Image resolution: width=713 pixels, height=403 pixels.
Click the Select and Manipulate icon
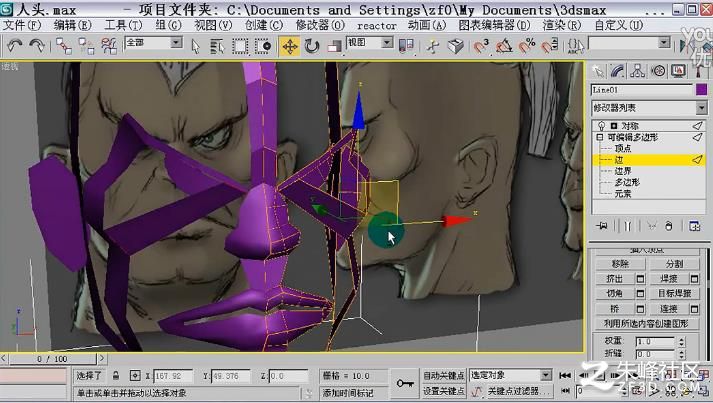click(433, 46)
